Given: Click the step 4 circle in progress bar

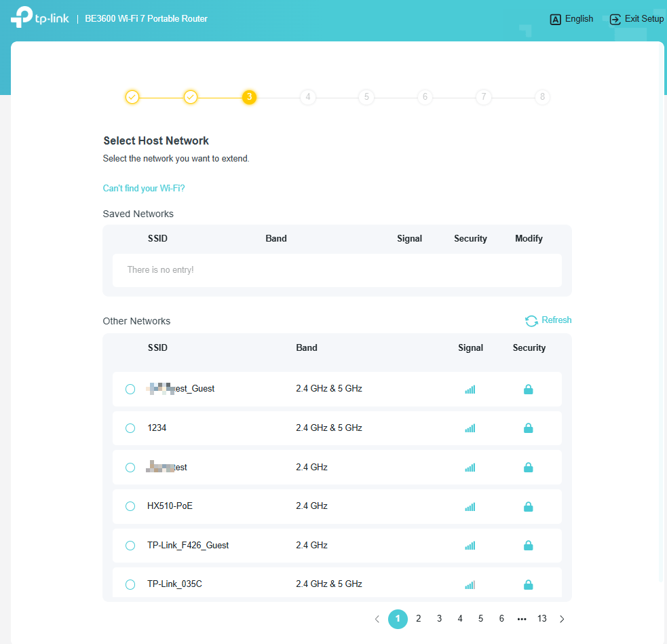Looking at the screenshot, I should tap(307, 97).
